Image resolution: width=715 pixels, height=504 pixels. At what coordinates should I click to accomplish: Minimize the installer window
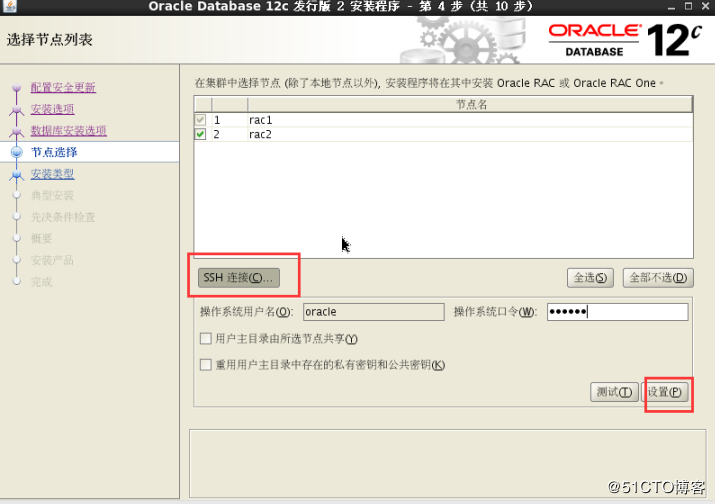point(671,6)
